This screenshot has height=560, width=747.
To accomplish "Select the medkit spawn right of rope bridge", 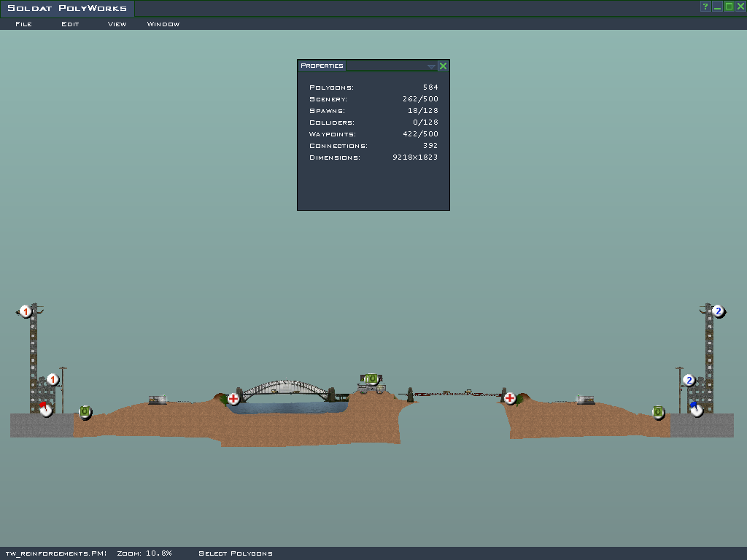I will tap(510, 398).
